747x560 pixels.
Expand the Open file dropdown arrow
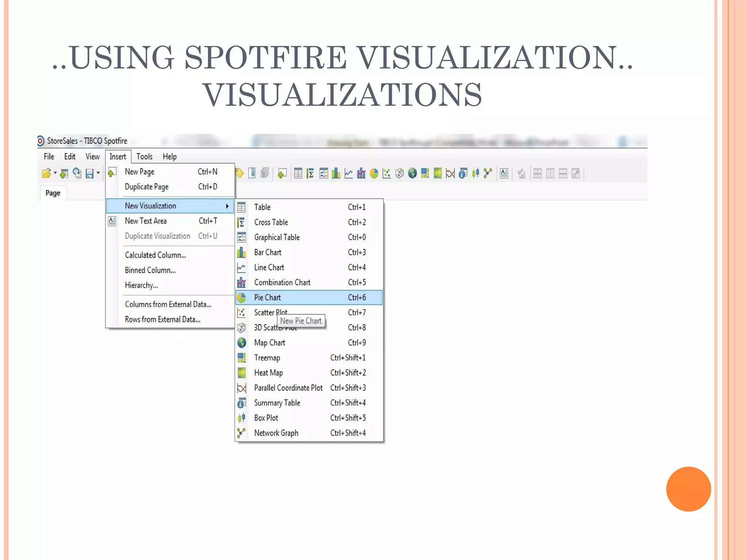click(x=55, y=173)
